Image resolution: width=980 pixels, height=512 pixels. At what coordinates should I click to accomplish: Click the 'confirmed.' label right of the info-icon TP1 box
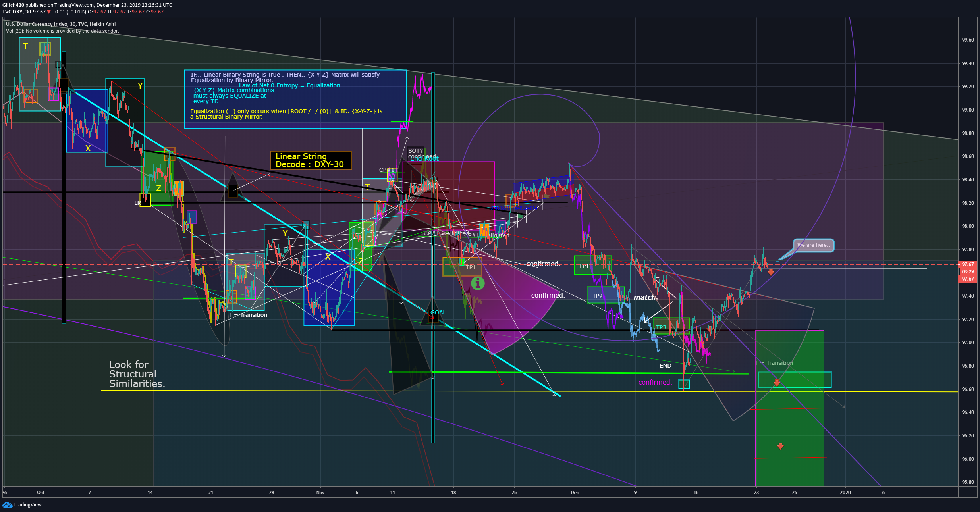tap(543, 264)
